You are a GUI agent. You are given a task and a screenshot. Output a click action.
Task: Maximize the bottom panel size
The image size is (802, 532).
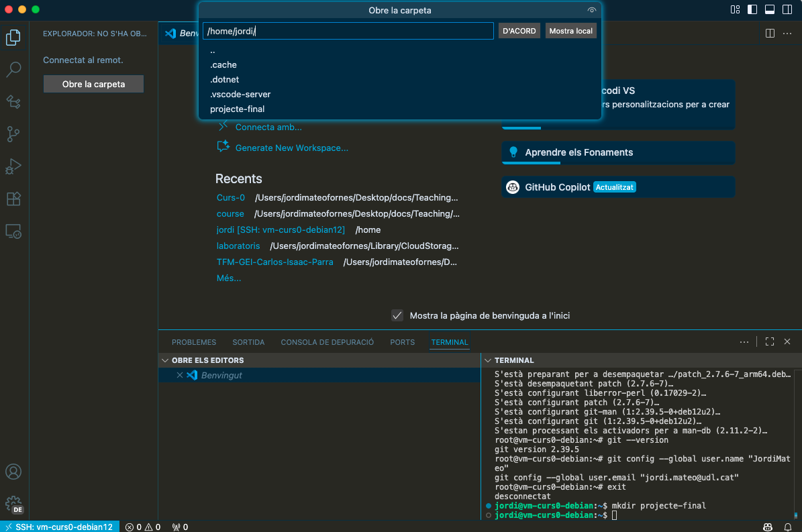point(770,342)
